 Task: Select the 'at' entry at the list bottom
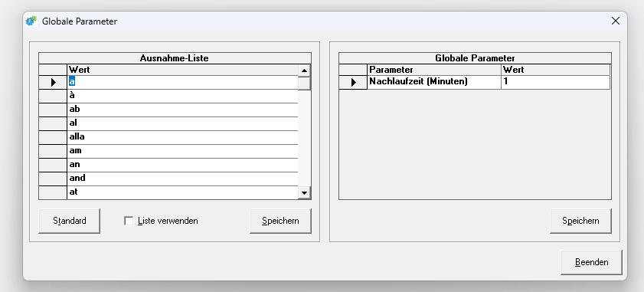[x=182, y=192]
